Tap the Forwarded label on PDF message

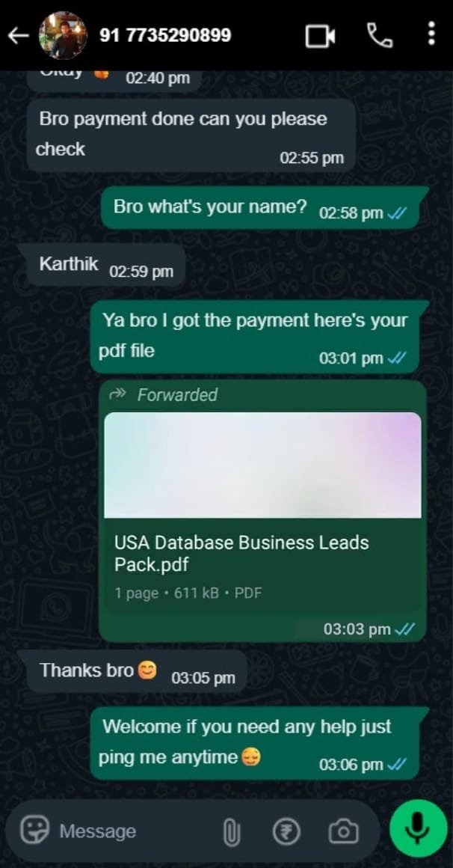177,394
